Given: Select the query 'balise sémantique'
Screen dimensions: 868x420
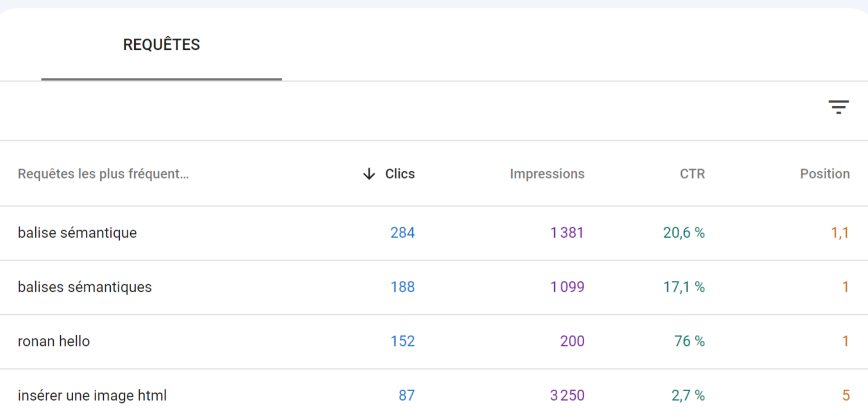Looking at the screenshot, I should pos(77,232).
